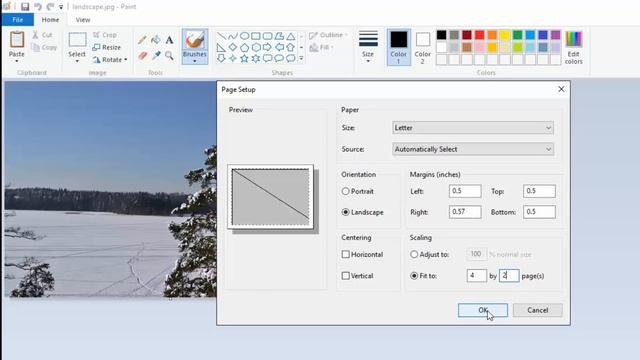This screenshot has width=640, height=360.
Task: Pick the green color swatch
Action: click(517, 35)
